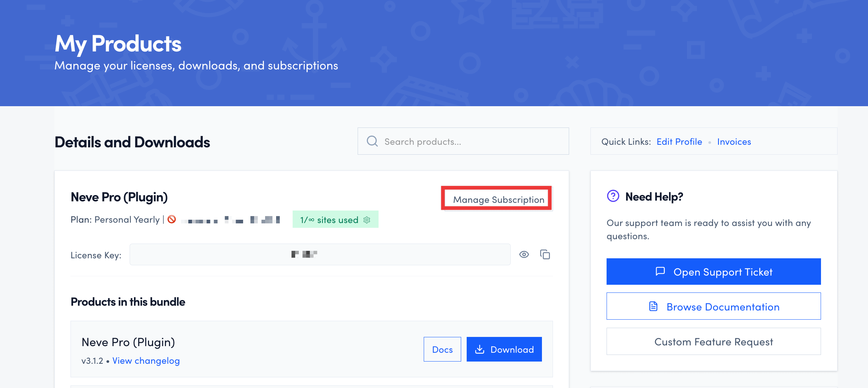
Task: Download the Neve Pro plugin
Action: (x=504, y=349)
